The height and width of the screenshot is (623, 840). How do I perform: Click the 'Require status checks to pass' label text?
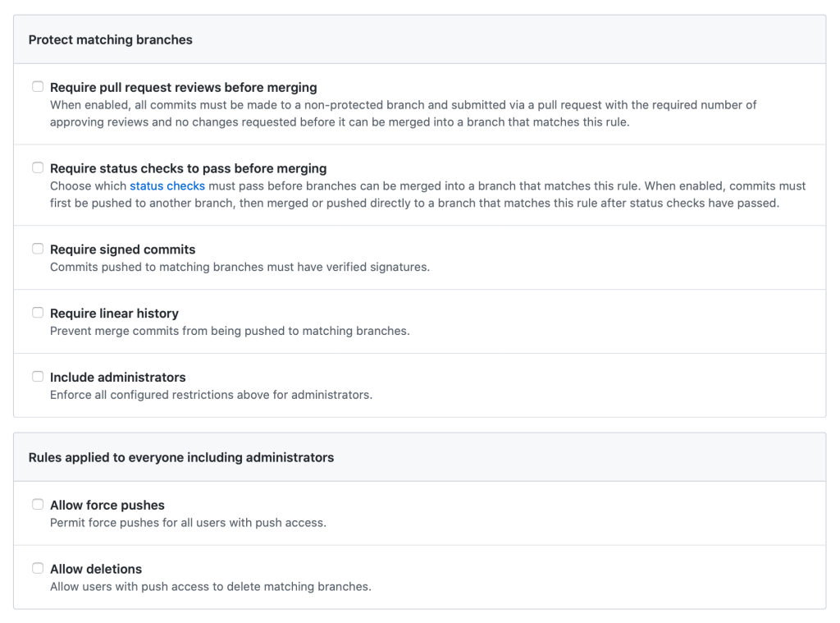(x=188, y=169)
